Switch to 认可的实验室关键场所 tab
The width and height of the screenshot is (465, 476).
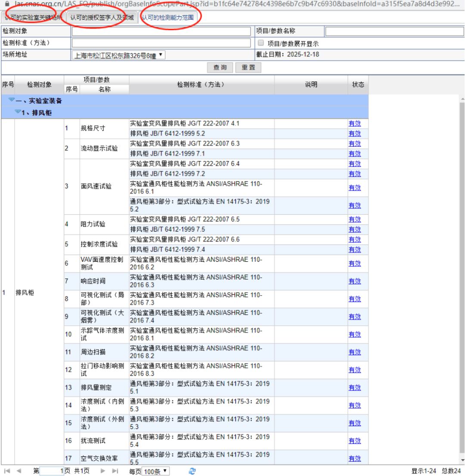coord(33,18)
